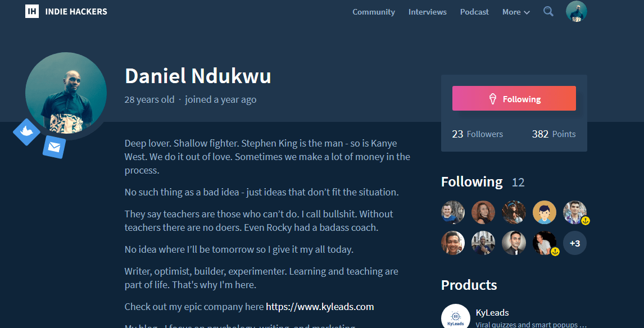Open the https://www.kyleads.com link
Screen dimensions: 644x328
pos(320,307)
